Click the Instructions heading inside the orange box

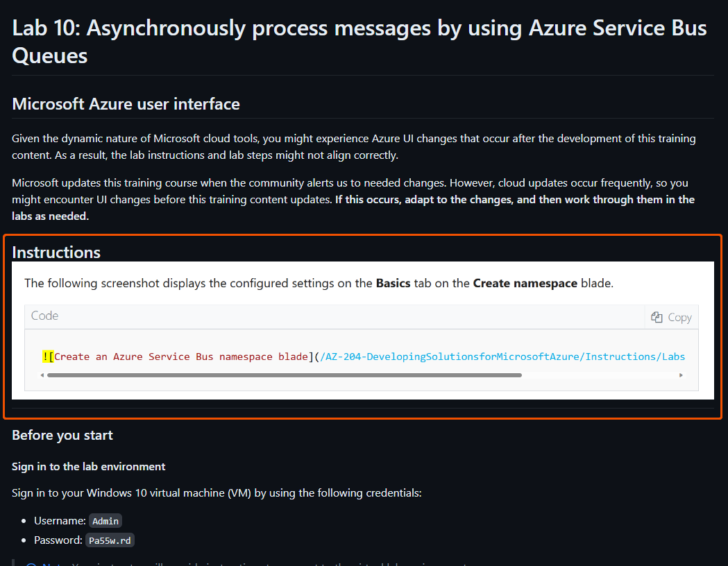(x=56, y=252)
